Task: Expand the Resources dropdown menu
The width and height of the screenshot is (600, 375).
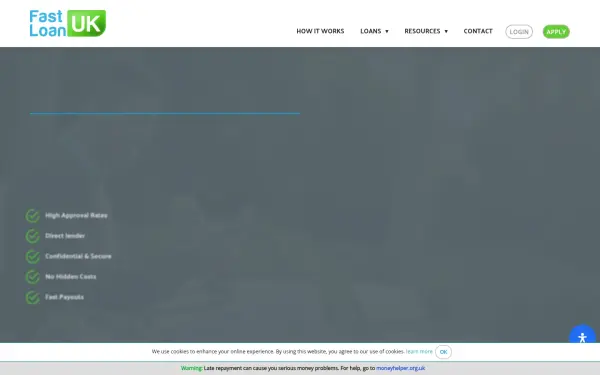Action: click(x=426, y=31)
